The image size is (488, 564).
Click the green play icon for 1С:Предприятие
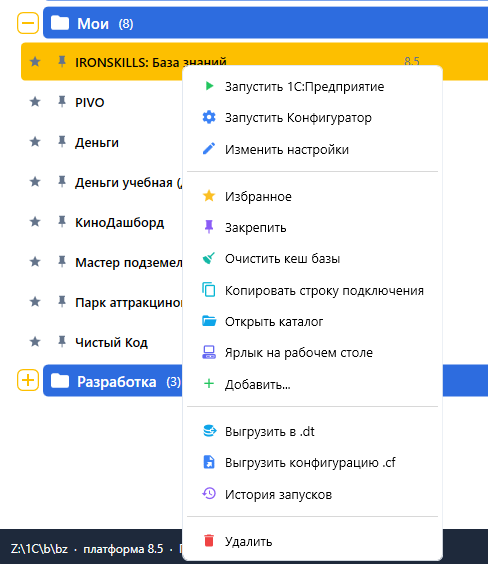click(209, 86)
